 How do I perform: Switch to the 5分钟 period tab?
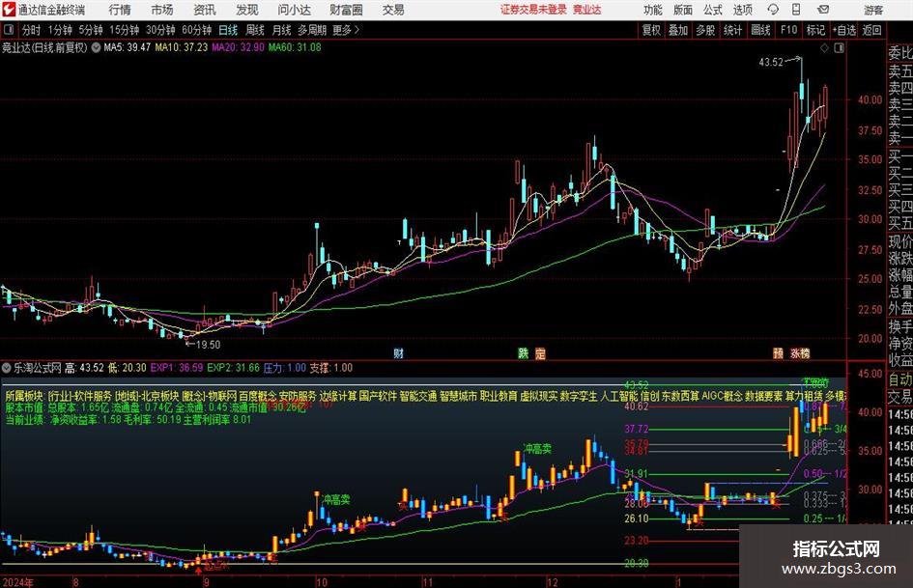(x=90, y=30)
